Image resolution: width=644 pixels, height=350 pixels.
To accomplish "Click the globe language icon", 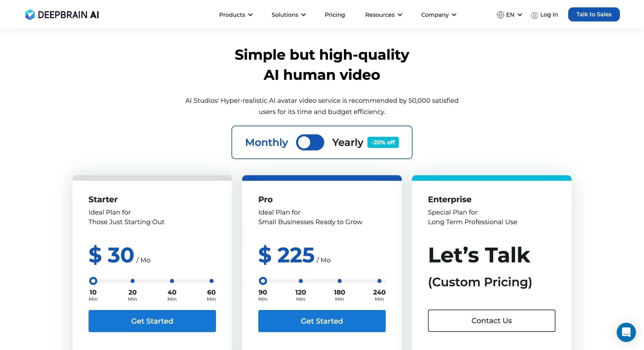I will tap(500, 15).
